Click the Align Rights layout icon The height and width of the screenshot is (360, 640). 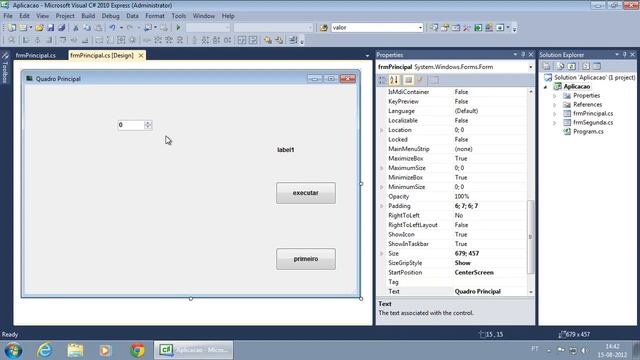(49, 40)
